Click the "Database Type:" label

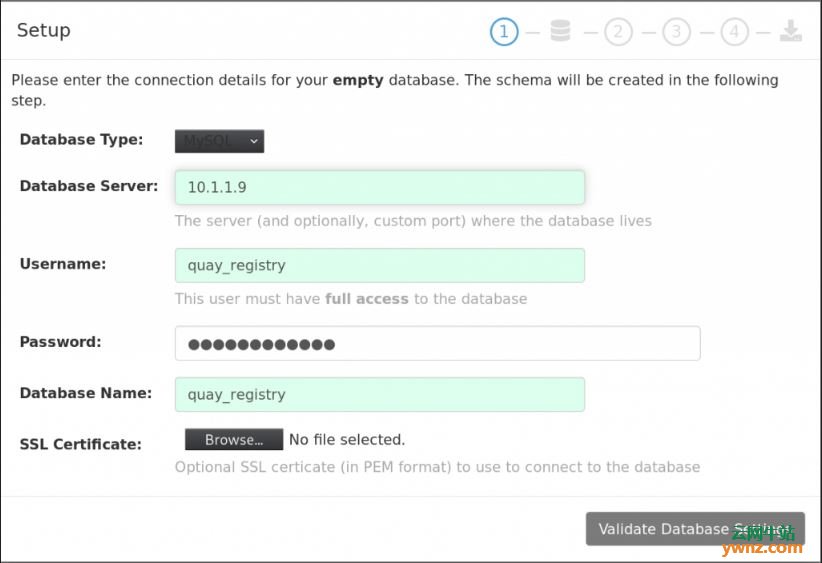81,140
